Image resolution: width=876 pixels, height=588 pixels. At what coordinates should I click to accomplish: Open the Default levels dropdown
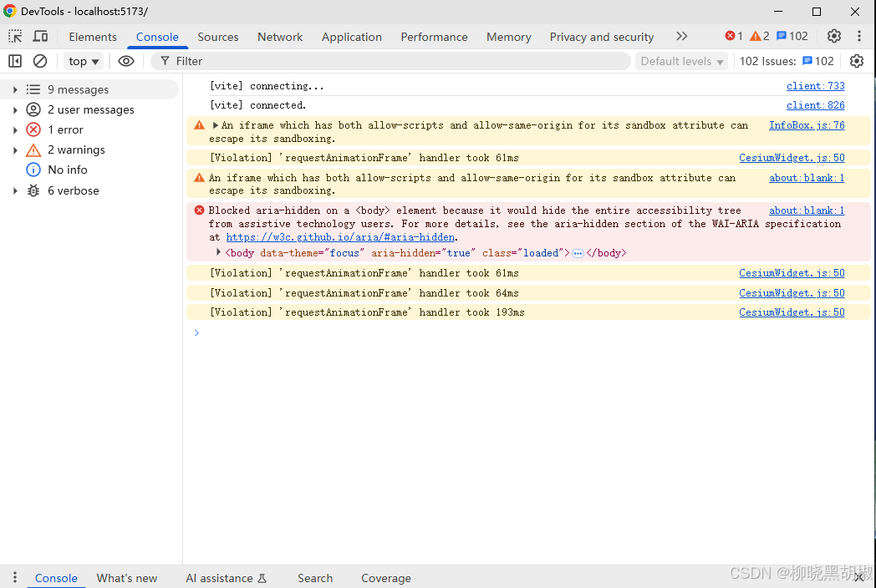681,62
